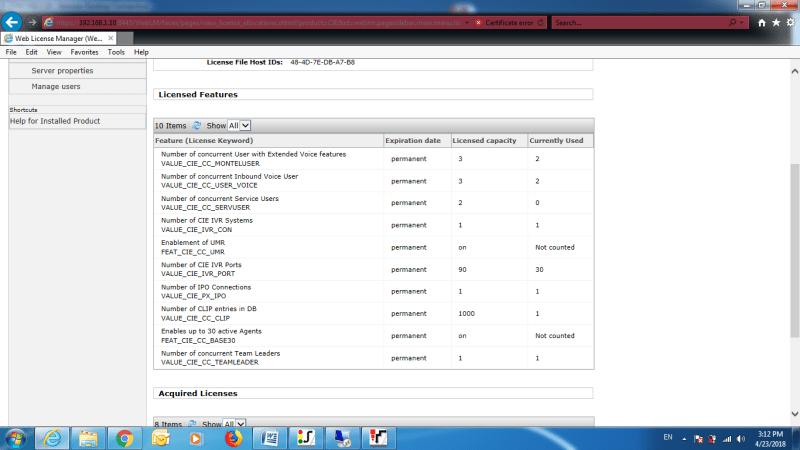Click licensed capacity 1000 for CLIP entries
Screen dimensions: 800x450
click(x=466, y=313)
